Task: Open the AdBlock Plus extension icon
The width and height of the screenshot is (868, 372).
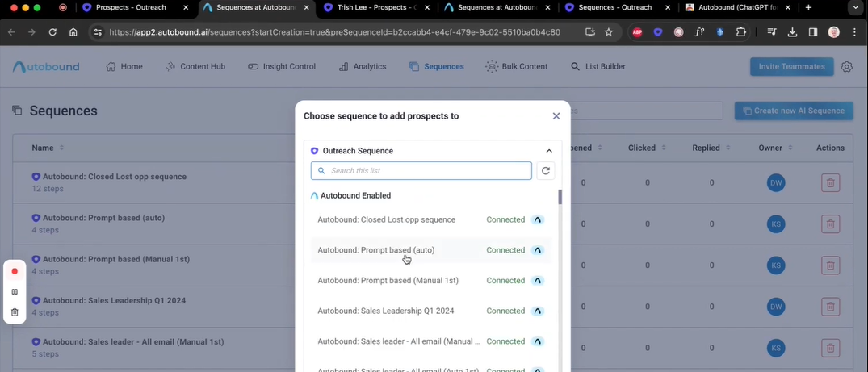Action: pos(637,32)
